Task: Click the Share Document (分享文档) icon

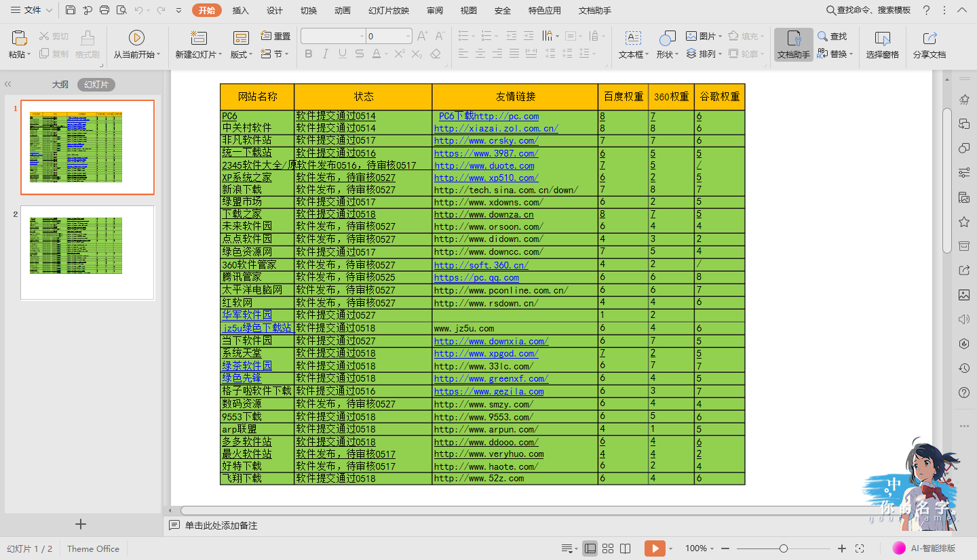Action: click(930, 38)
